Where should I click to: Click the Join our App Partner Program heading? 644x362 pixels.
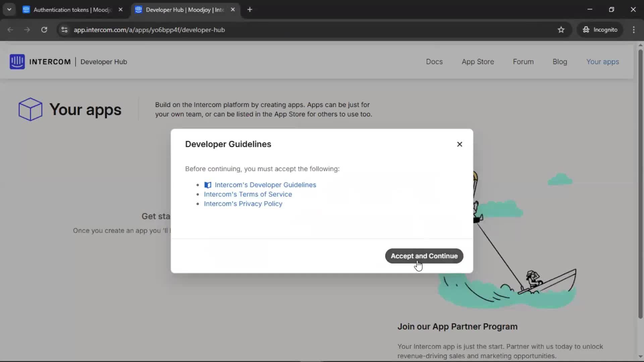point(458,326)
